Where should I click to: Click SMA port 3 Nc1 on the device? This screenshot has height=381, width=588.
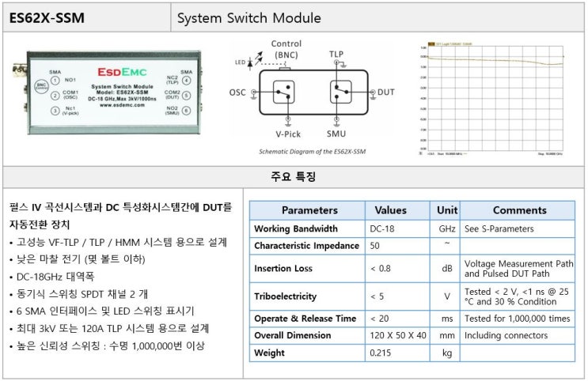[55, 111]
